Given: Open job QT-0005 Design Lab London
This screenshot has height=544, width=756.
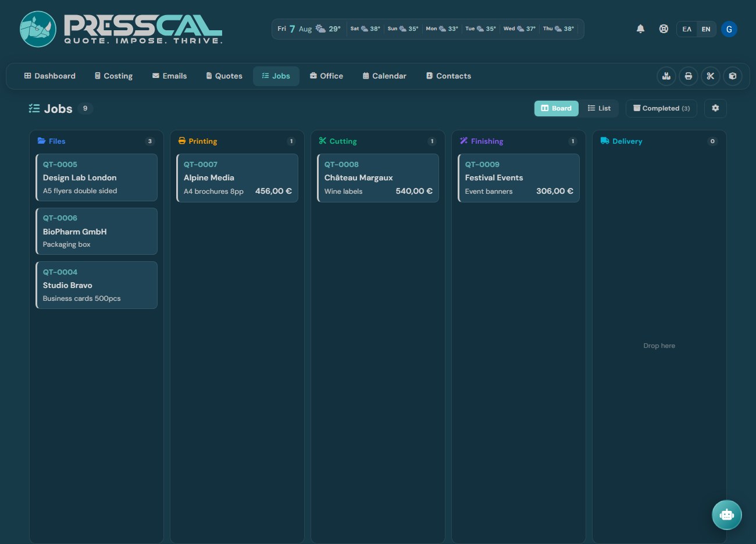Looking at the screenshot, I should tap(97, 177).
